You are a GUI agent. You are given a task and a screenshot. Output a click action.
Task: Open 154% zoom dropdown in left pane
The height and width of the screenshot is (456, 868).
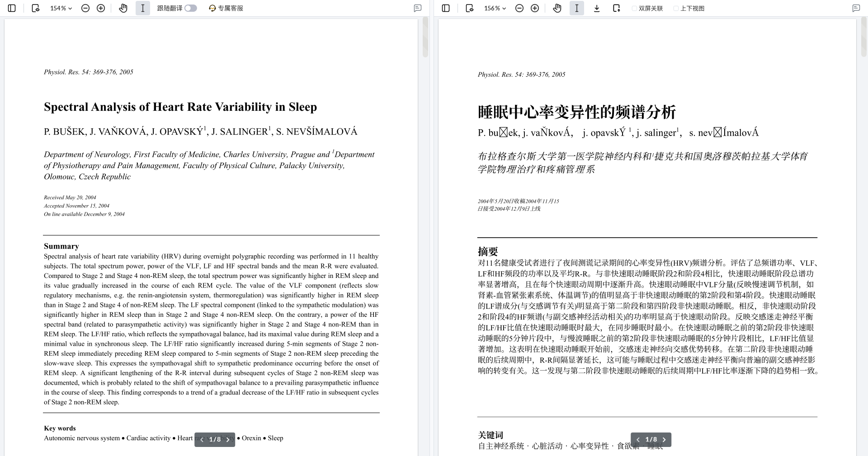tap(61, 8)
